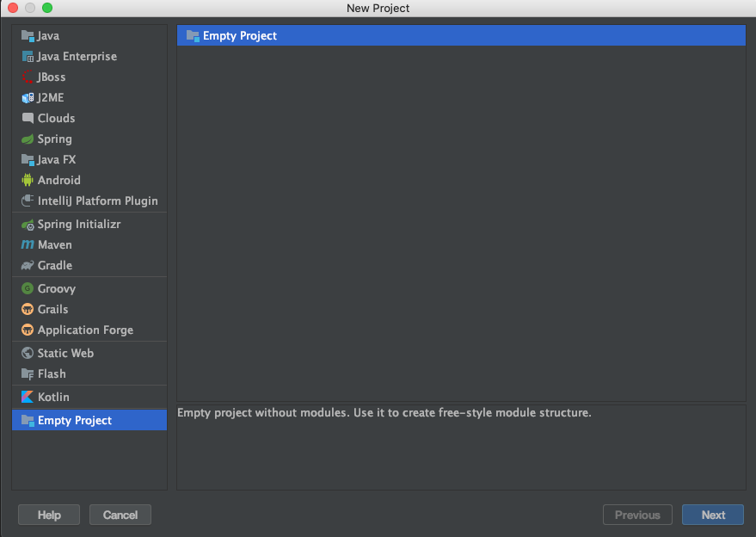Choose Kotlin project type
Screen dimensions: 756x537
pyautogui.click(x=89, y=397)
